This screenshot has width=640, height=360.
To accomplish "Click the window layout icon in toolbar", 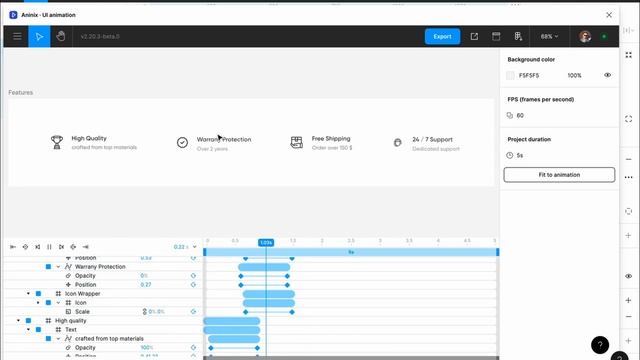I will pos(496,36).
